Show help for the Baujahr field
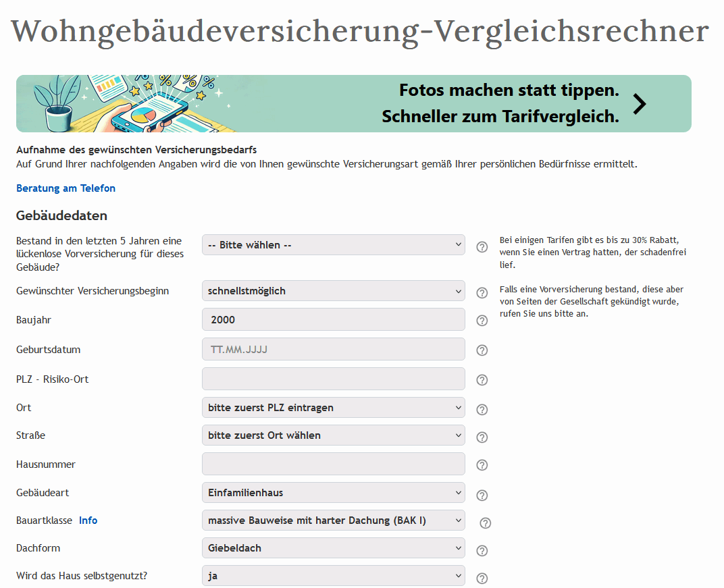Viewport: 724px width, 588px height. 482,320
